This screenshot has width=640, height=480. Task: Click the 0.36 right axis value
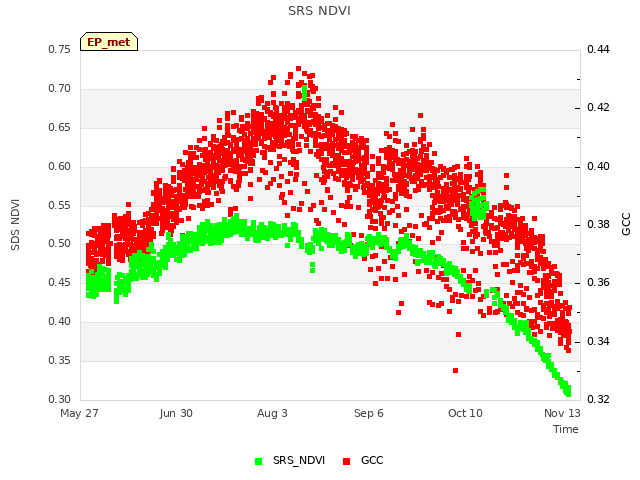click(x=598, y=282)
